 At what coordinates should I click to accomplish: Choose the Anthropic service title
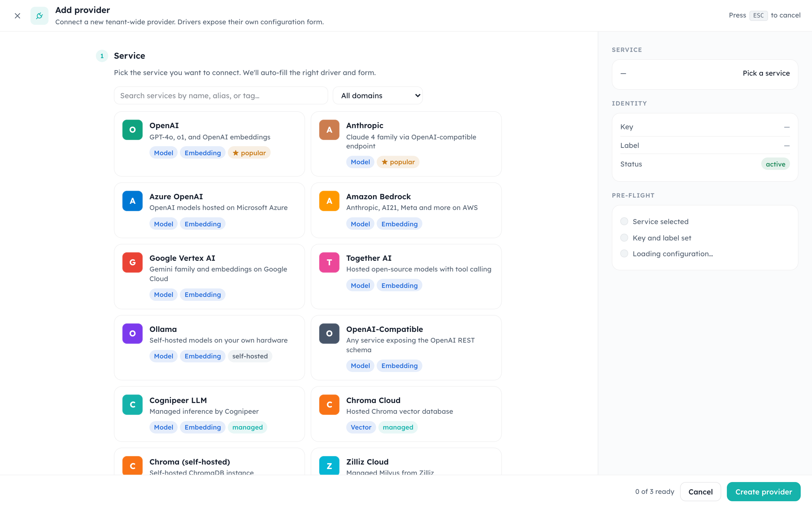365,126
